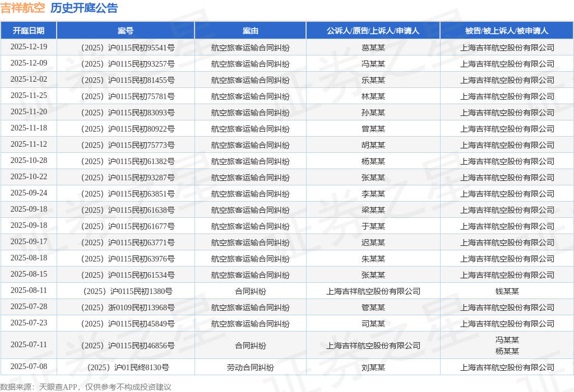574x392 pixels.
Task: Select plaintiff 李某某
Action: 373,194
